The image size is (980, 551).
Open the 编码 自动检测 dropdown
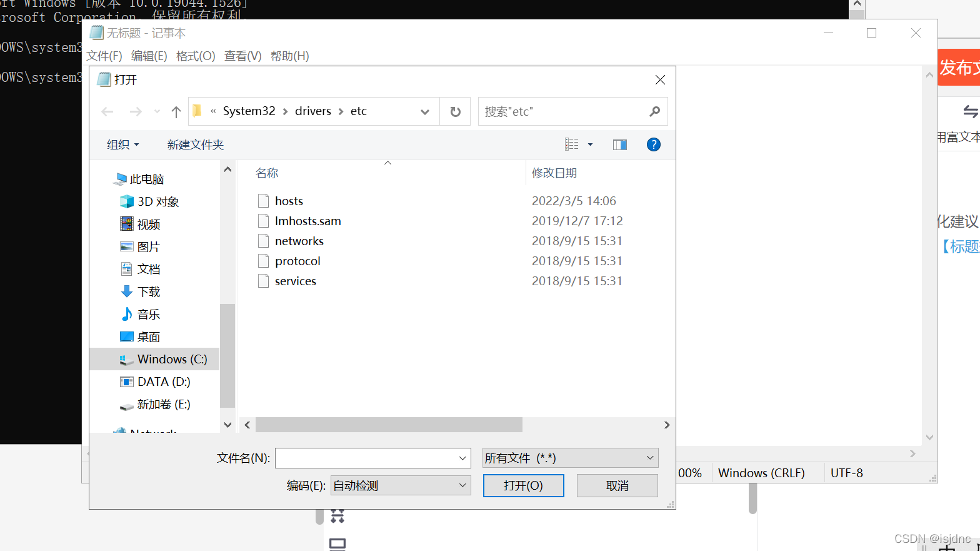[401, 486]
